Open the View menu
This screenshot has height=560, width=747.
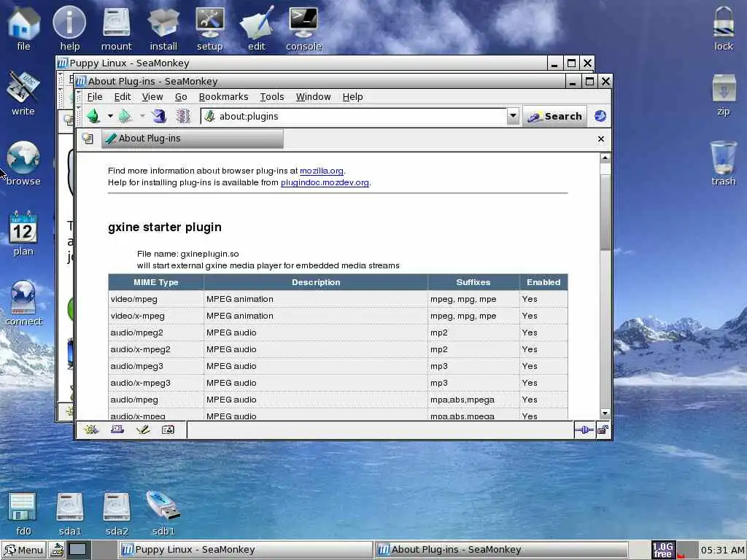point(152,97)
